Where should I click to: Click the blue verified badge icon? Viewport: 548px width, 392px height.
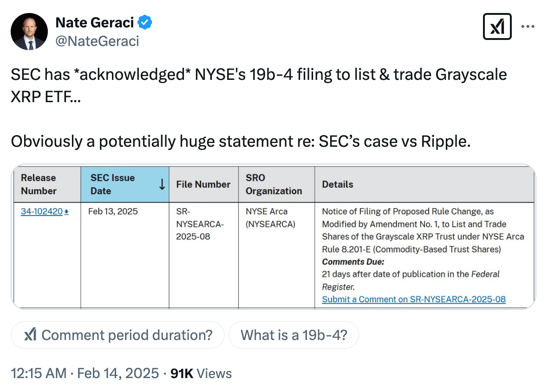145,22
